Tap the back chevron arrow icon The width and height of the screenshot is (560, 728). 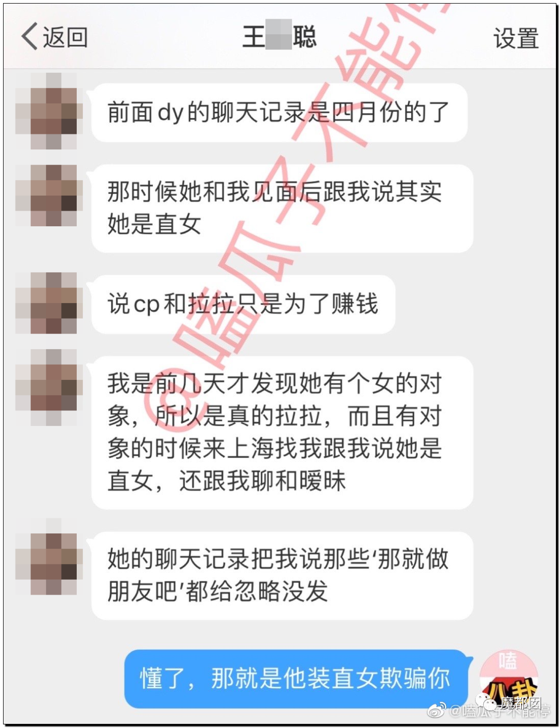(x=29, y=36)
